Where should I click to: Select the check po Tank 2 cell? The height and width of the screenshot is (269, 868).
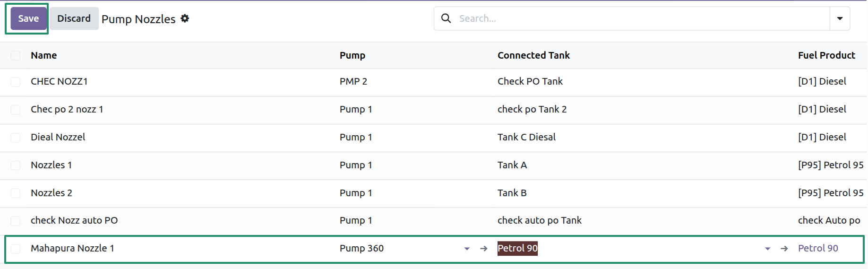point(532,109)
